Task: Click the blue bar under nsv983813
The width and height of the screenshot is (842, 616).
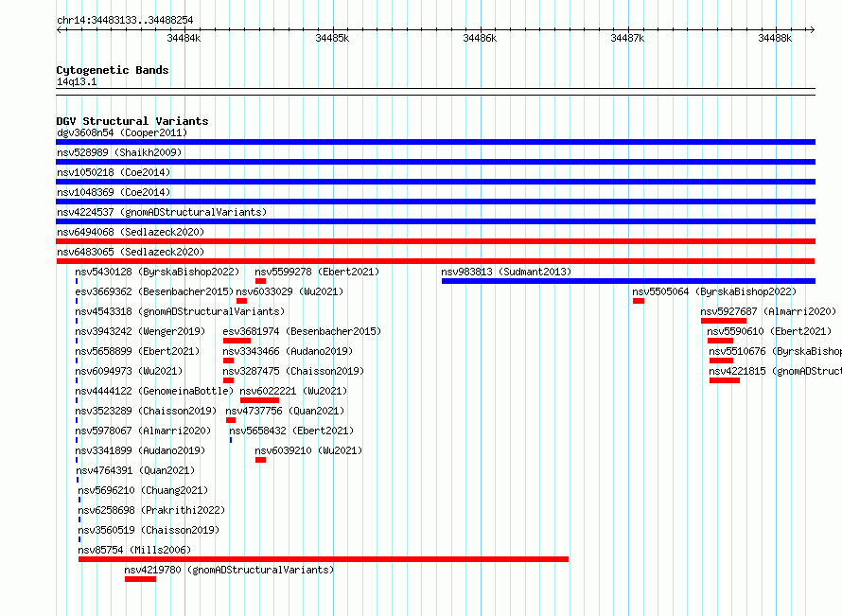Action: [628, 281]
